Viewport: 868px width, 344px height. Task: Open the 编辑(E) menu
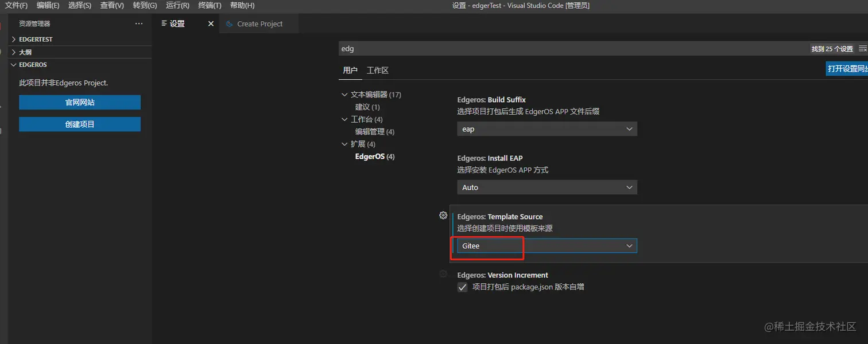tap(48, 6)
